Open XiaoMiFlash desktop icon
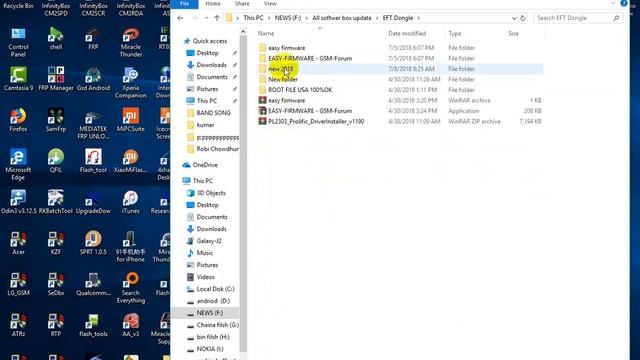Image resolution: width=640 pixels, height=360 pixels. pyautogui.click(x=131, y=161)
